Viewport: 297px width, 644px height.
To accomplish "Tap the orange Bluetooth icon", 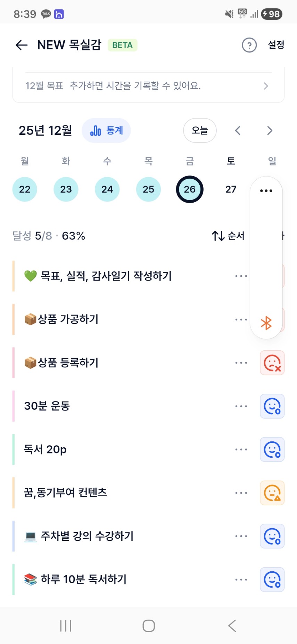I will tap(266, 323).
